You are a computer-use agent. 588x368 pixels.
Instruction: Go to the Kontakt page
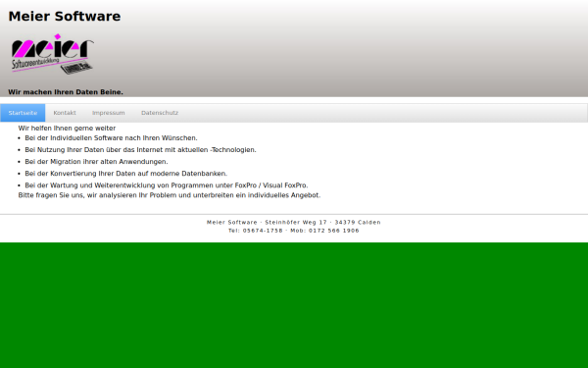click(65, 113)
